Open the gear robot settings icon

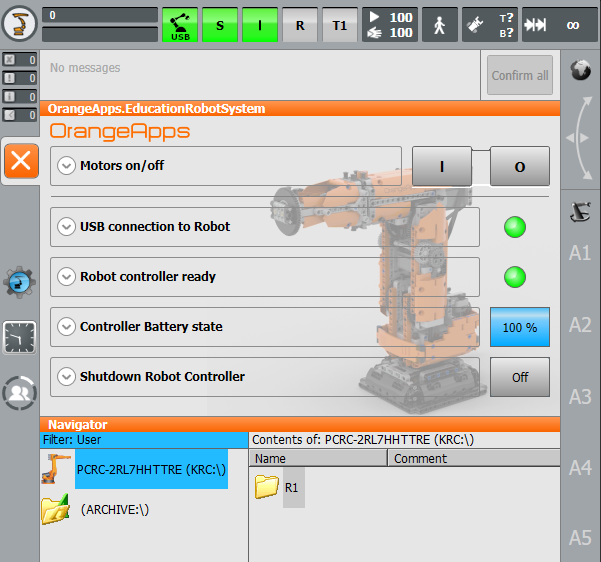(x=20, y=283)
